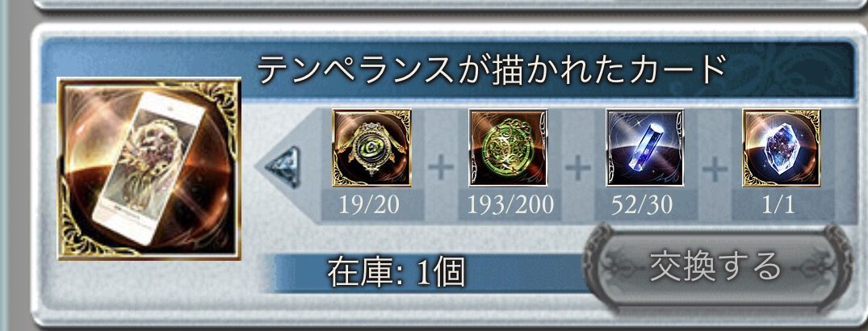Select the blue prism crystal material icon
Image resolution: width=868 pixels, height=331 pixels.
click(x=645, y=148)
